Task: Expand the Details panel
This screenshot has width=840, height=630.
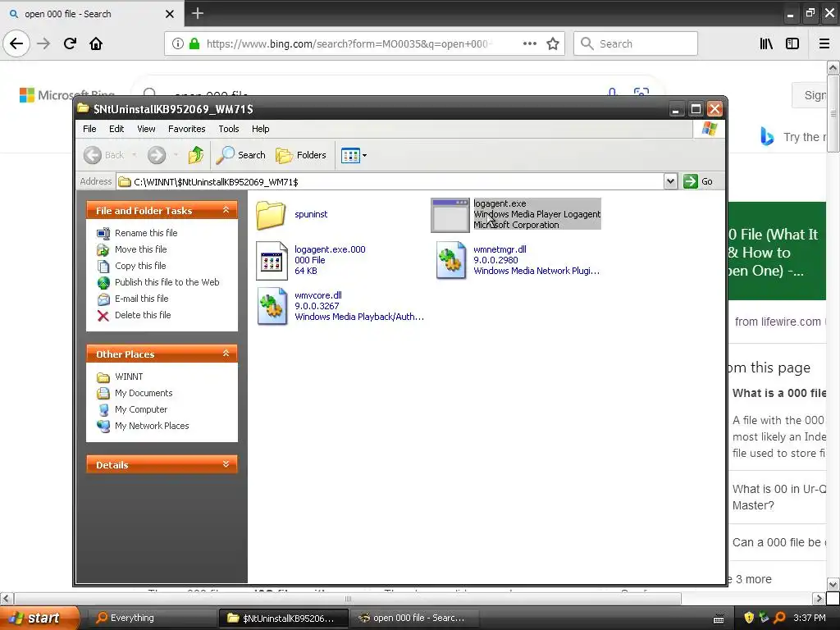Action: tap(226, 464)
